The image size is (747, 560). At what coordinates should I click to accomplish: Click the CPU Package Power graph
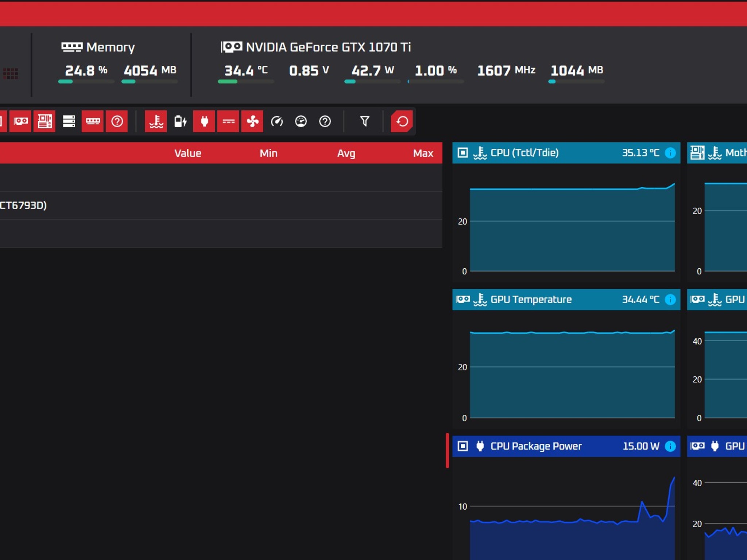pos(572,518)
